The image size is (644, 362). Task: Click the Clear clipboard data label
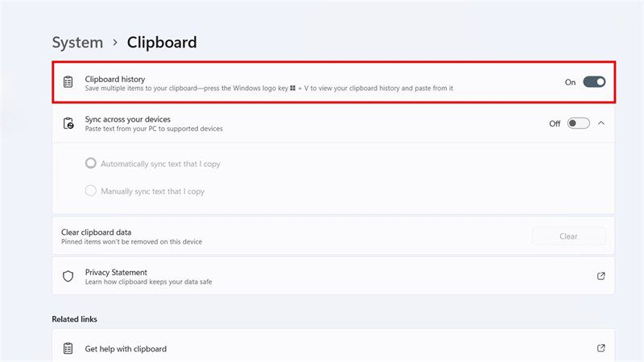[97, 232]
